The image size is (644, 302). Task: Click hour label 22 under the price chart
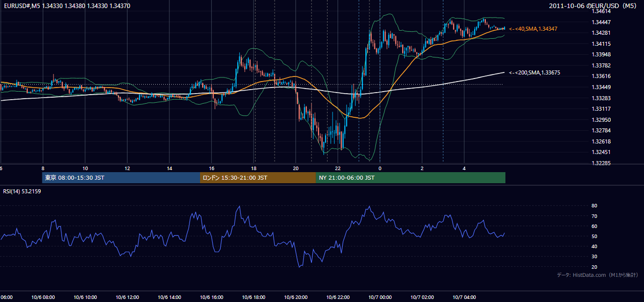(x=338, y=168)
